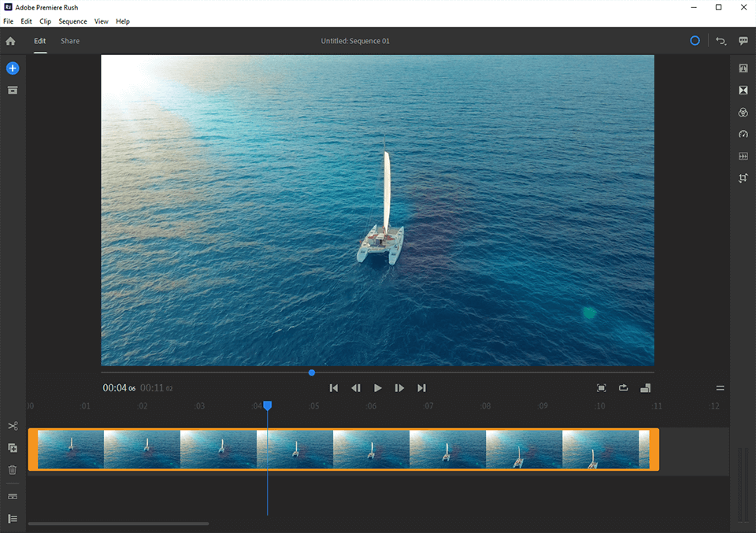Toggle full-screen preview mode
The height and width of the screenshot is (533, 756).
pyautogui.click(x=602, y=388)
